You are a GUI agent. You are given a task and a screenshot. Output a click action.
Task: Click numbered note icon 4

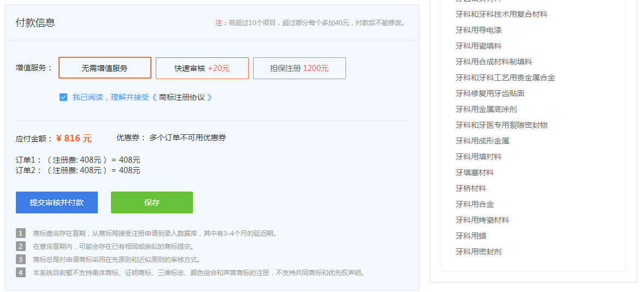pyautogui.click(x=21, y=273)
